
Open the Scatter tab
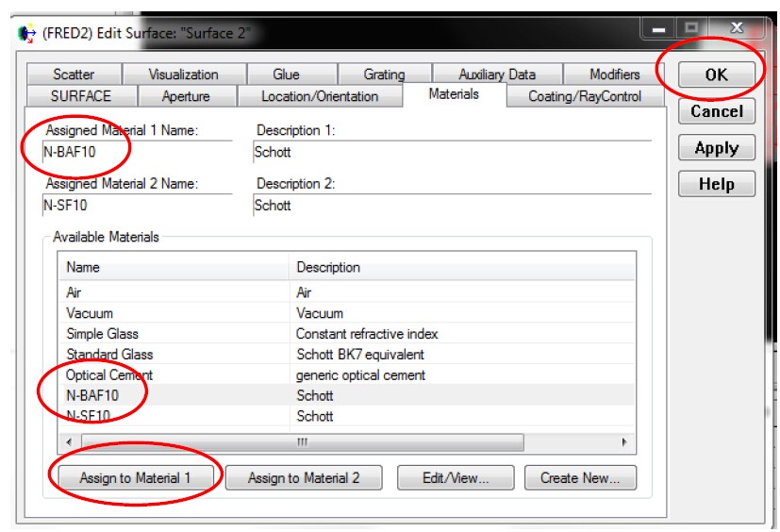point(74,75)
